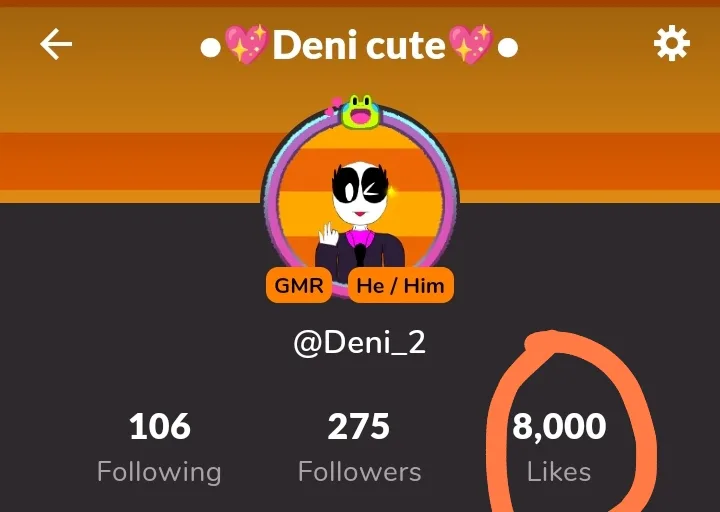Open the settings gear icon
Viewport: 720px width, 512px height.
671,44
